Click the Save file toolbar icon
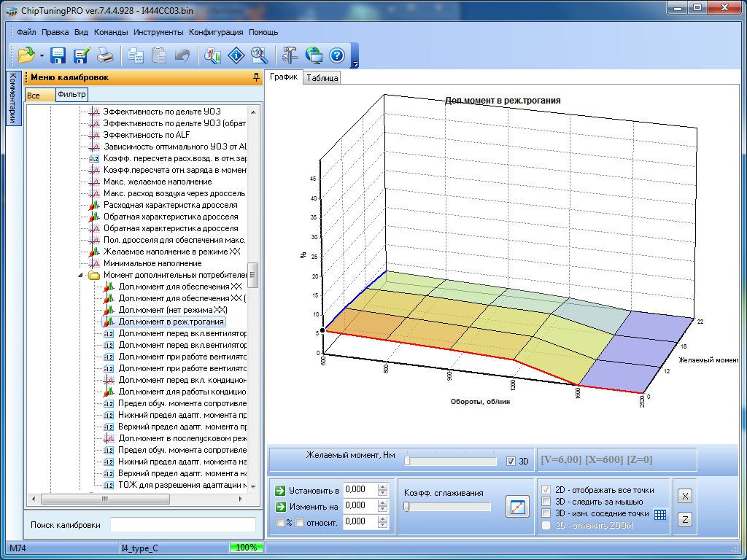 coord(58,55)
